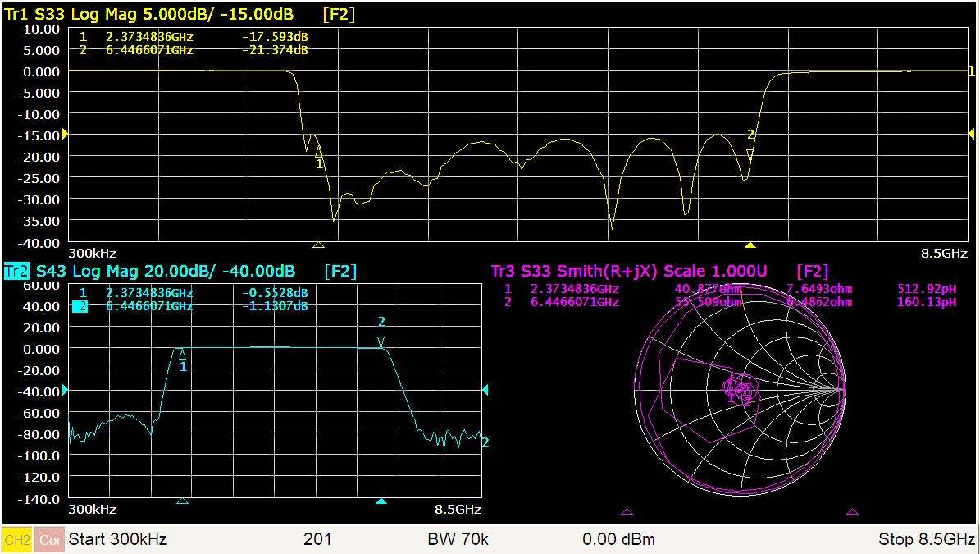
Task: Select the CH2 channel indicator in status bar
Action: [x=17, y=539]
